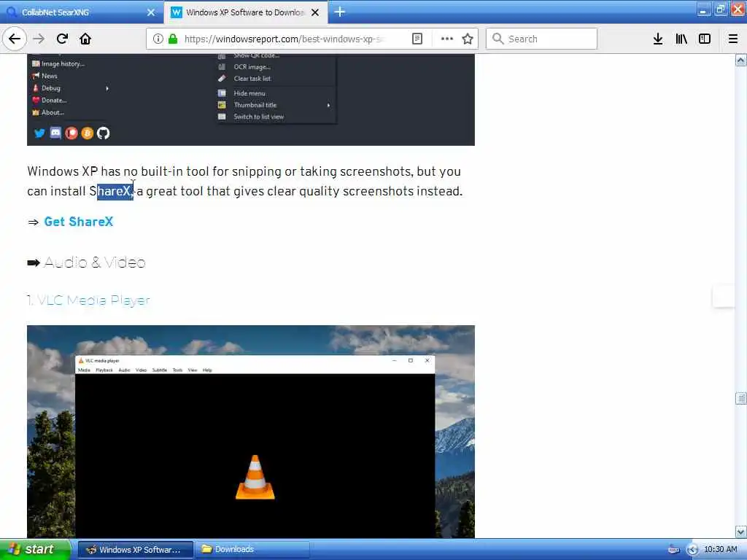This screenshot has height=560, width=747.
Task: Open page actions three-dot menu
Action: tap(446, 39)
